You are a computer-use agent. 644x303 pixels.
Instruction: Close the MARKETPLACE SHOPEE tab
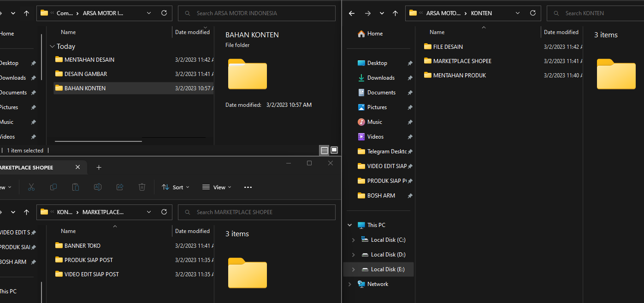[x=78, y=167]
